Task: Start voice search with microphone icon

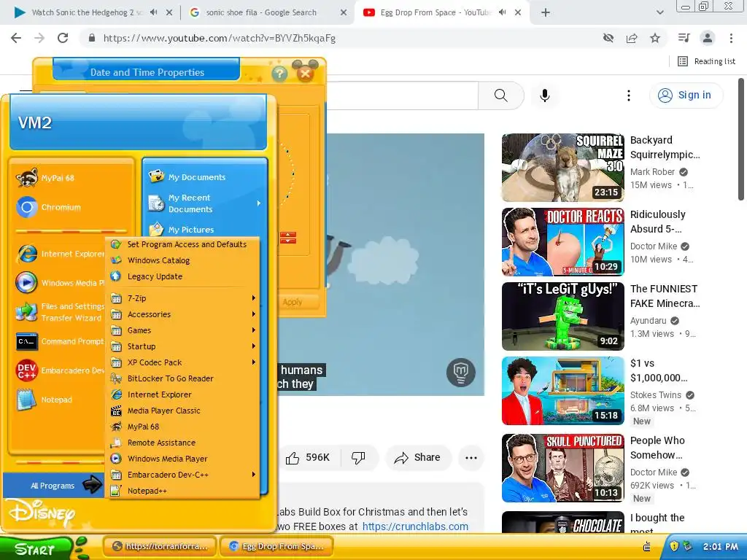Action: pos(545,96)
